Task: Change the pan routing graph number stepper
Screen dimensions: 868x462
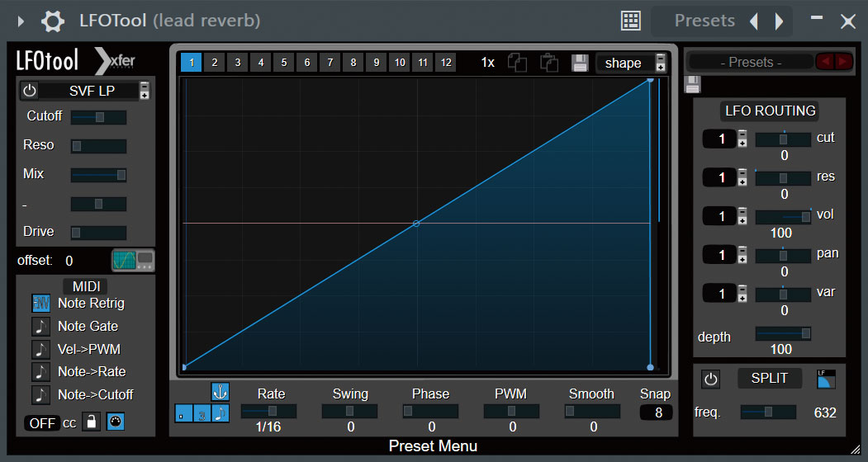Action: pyautogui.click(x=742, y=255)
